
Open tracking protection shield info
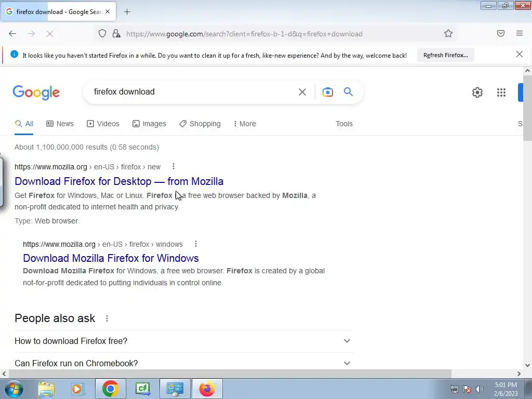point(102,34)
